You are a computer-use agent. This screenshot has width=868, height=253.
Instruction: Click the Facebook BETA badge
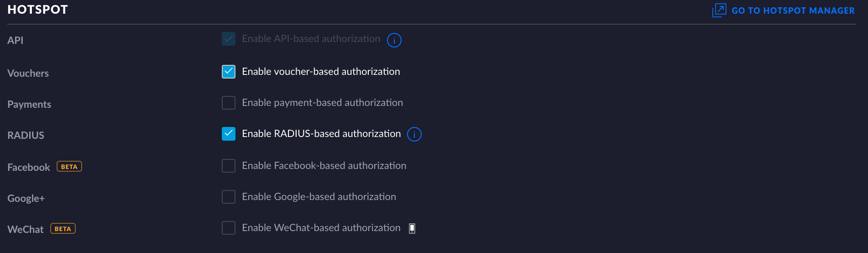coord(69,167)
